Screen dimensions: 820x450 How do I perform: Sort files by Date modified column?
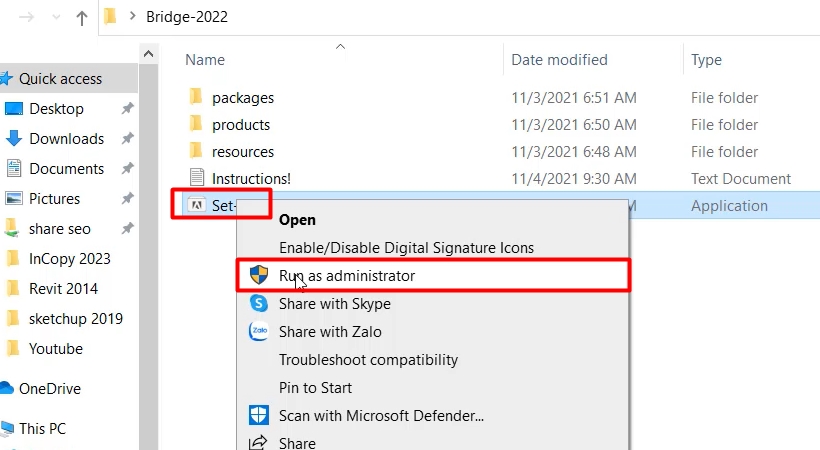tap(559, 60)
